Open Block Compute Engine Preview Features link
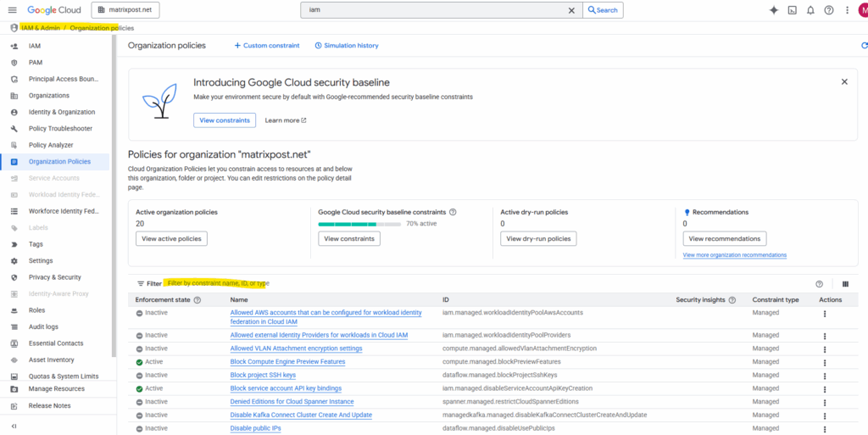The height and width of the screenshot is (435, 868). (287, 362)
